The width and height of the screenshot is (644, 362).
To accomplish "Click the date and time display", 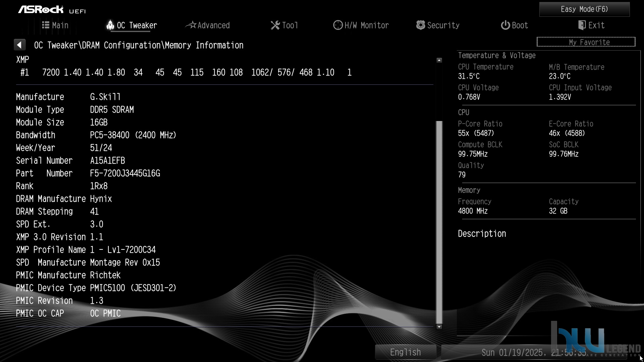I will point(534,352).
